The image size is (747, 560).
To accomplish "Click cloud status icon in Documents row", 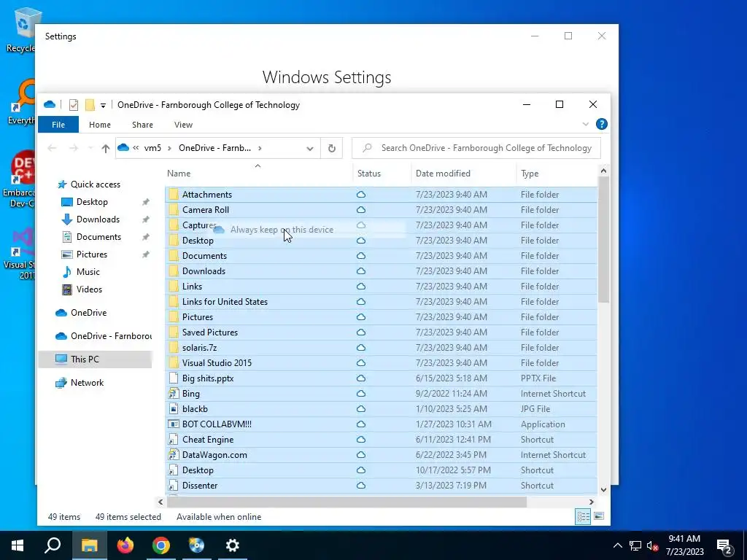I will (361, 256).
